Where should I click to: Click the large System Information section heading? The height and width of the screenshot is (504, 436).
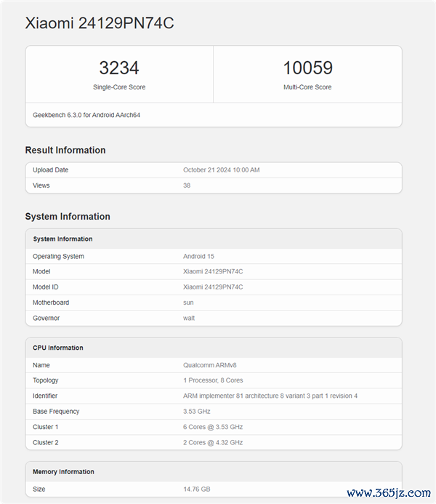point(68,216)
